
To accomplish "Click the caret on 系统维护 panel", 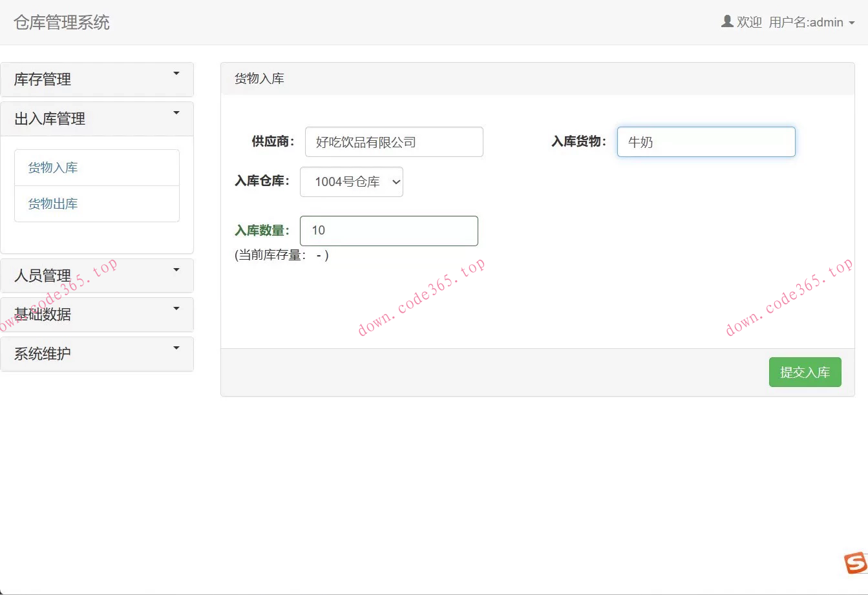I will 176,347.
